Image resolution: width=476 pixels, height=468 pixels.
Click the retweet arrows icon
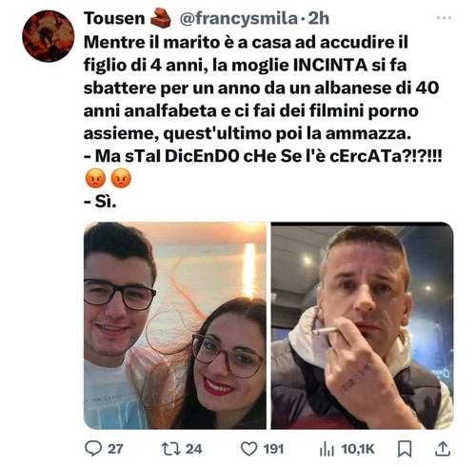171,449
